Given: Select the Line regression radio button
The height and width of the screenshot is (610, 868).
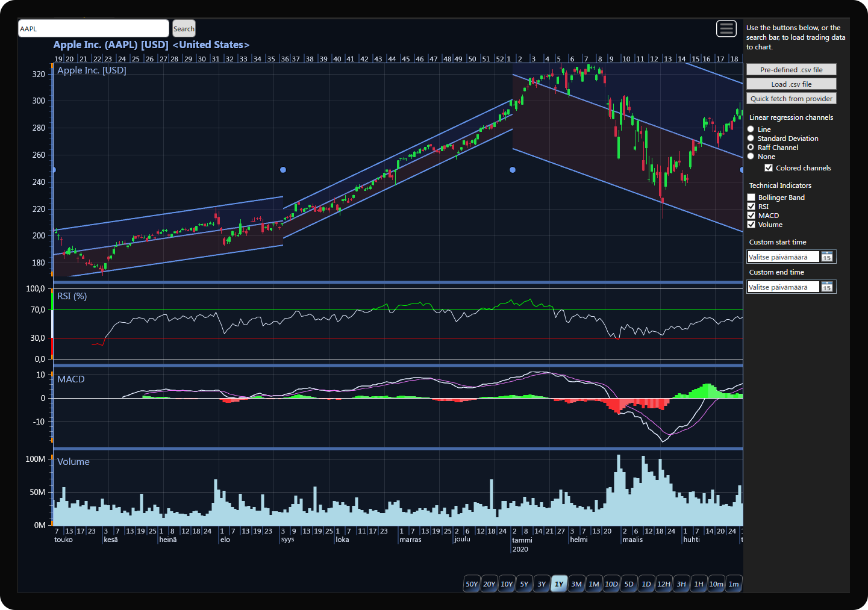Looking at the screenshot, I should pyautogui.click(x=751, y=129).
